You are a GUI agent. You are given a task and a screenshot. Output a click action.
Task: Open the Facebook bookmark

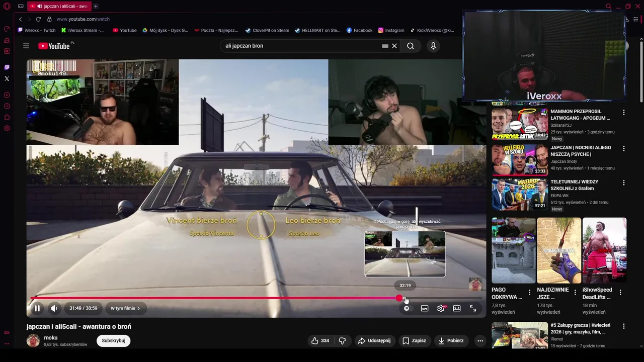coord(359,30)
